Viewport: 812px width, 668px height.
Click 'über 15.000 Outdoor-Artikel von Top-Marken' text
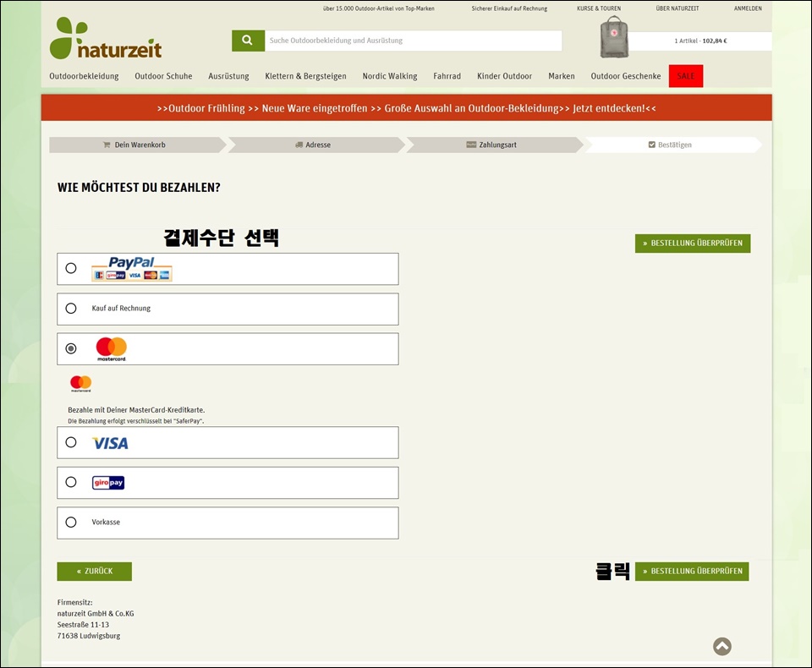[x=379, y=8]
